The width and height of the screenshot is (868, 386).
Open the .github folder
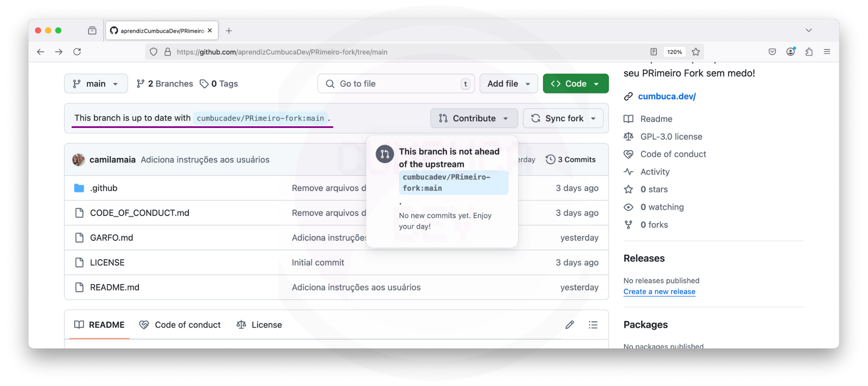point(103,188)
